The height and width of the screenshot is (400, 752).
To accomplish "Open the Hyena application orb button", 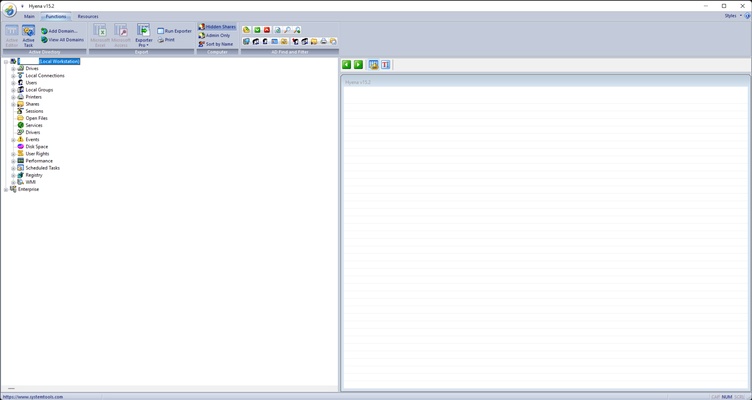I will (9, 10).
